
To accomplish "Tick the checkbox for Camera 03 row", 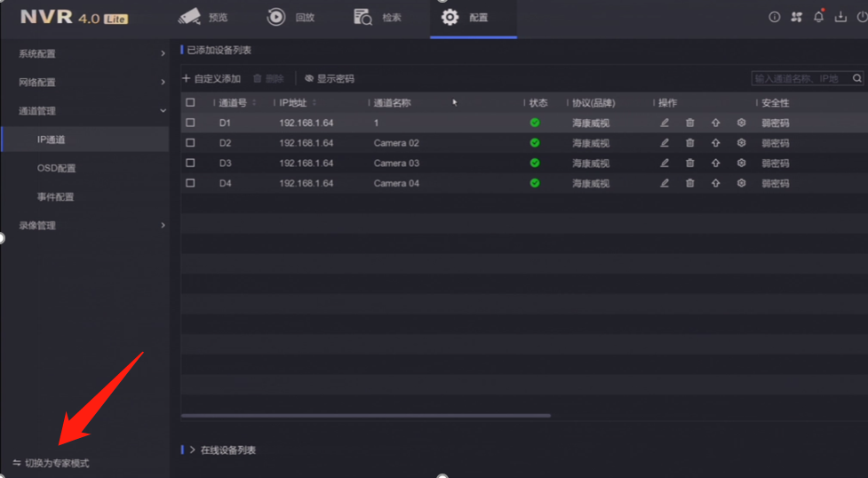I will click(190, 163).
